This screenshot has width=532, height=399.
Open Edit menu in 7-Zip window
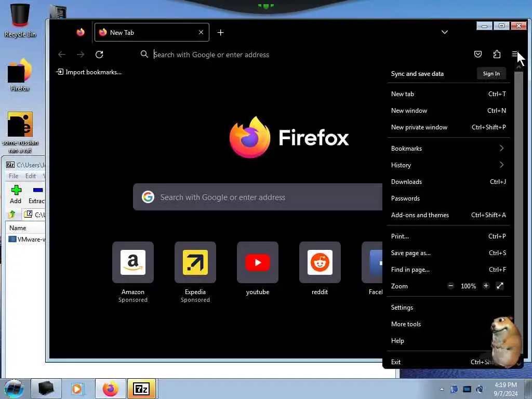pos(30,176)
